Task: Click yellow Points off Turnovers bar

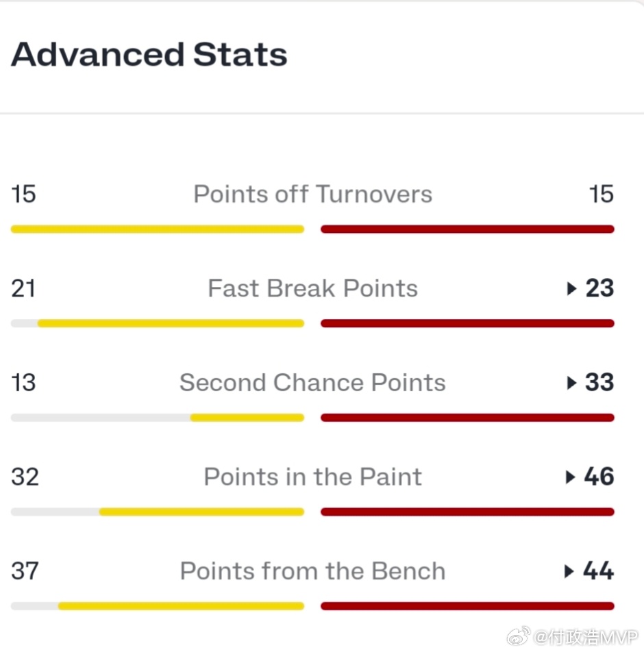Action: point(158,229)
